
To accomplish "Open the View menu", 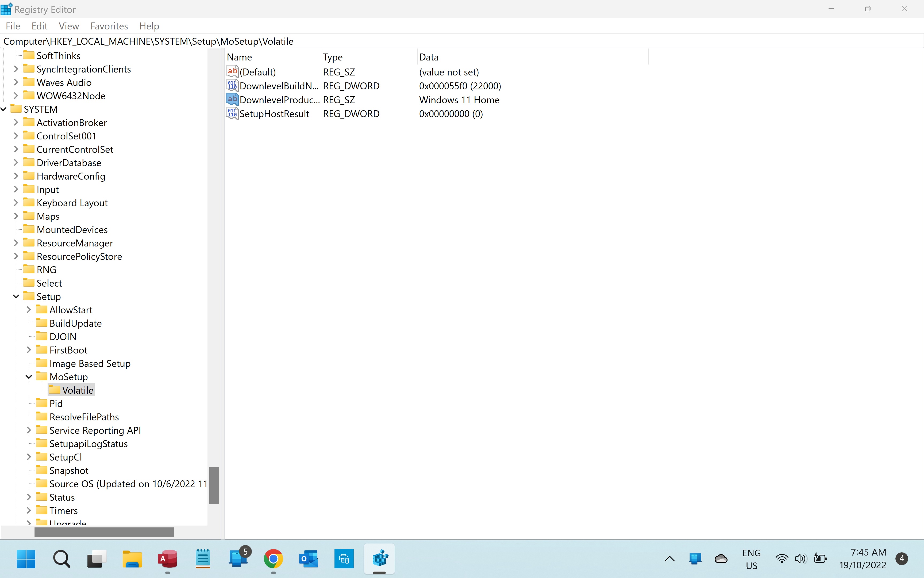I will [x=69, y=26].
